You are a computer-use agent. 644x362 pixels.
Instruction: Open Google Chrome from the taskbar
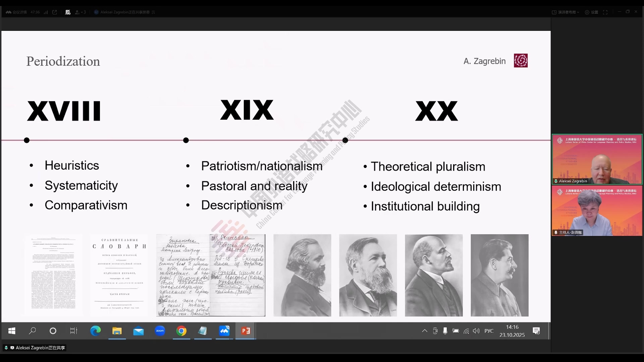point(181,331)
